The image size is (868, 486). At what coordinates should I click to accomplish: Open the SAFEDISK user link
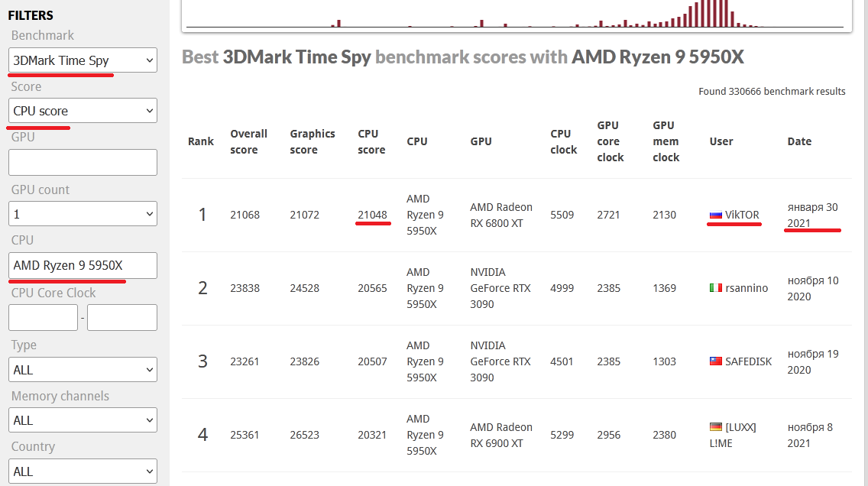click(x=749, y=361)
